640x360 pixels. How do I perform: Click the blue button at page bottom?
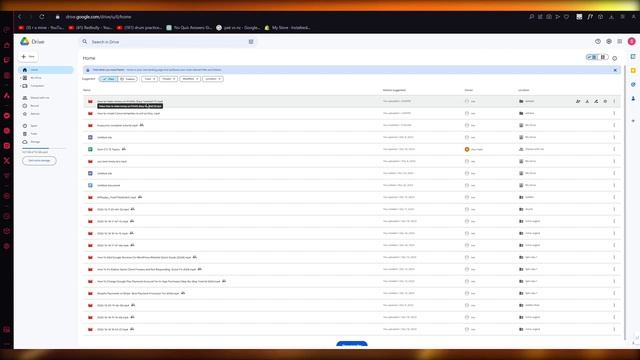click(352, 344)
